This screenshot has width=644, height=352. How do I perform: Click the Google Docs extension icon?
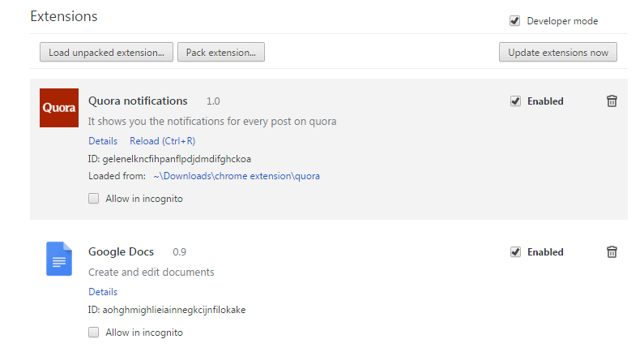point(58,259)
